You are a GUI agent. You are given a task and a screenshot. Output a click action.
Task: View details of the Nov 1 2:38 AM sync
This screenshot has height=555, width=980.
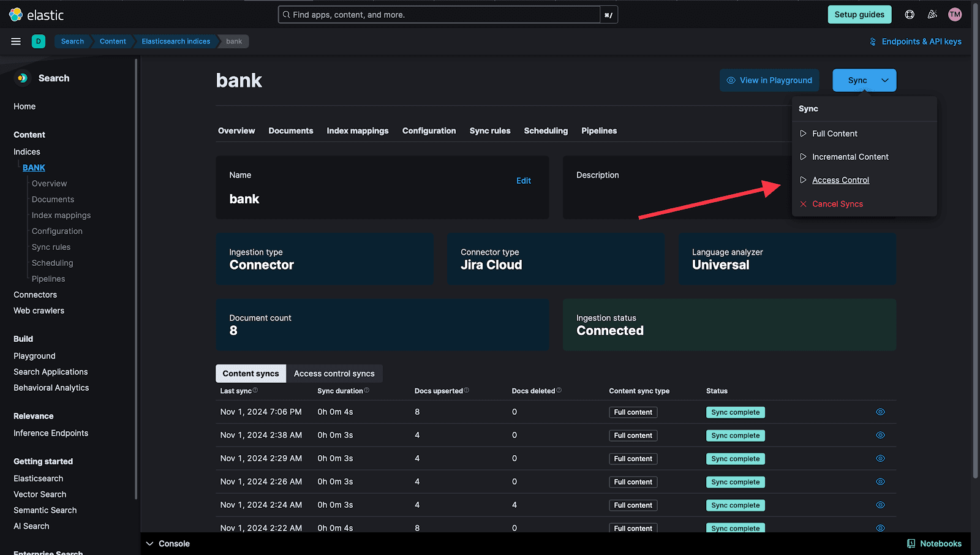click(x=880, y=435)
